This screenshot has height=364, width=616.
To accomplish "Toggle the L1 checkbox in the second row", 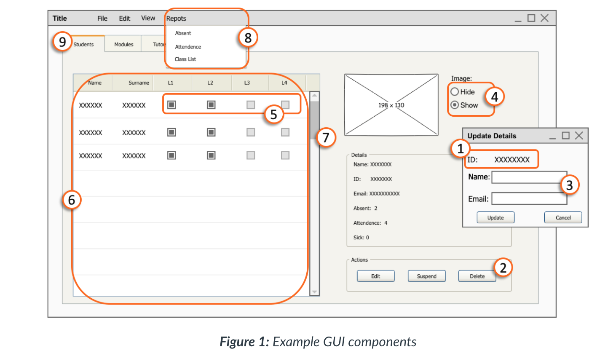I will pyautogui.click(x=171, y=132).
